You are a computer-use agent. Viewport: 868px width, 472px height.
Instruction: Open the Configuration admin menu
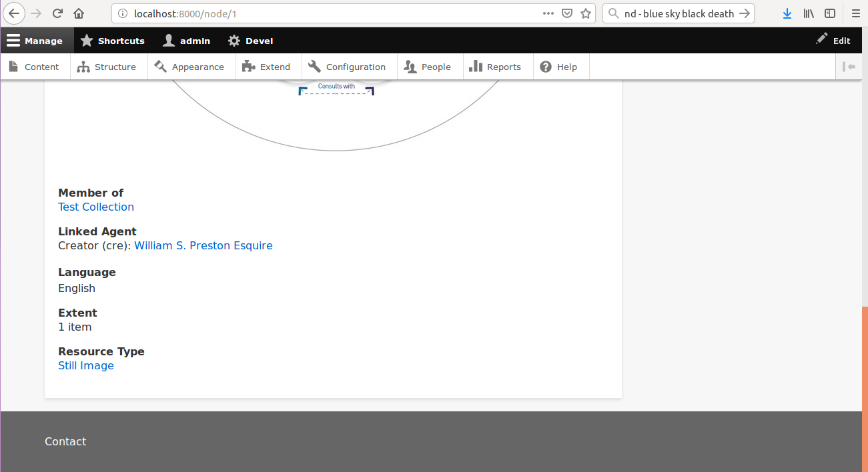coord(348,67)
